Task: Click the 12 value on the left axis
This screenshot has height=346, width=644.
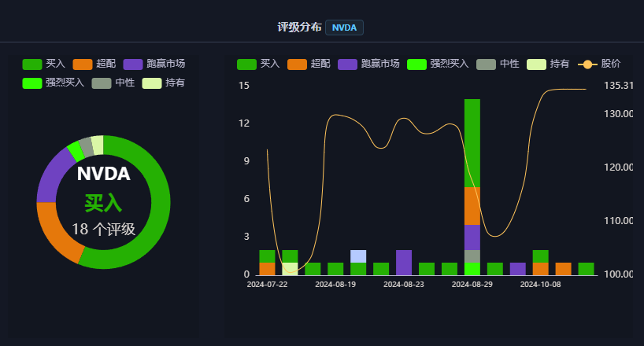Action: coord(244,123)
